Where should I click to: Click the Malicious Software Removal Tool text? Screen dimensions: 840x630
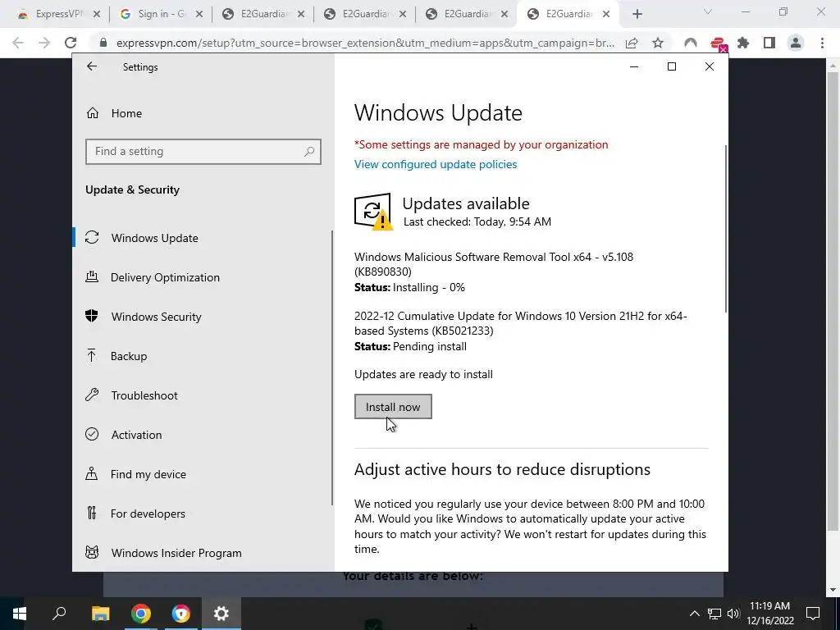pyautogui.click(x=493, y=264)
